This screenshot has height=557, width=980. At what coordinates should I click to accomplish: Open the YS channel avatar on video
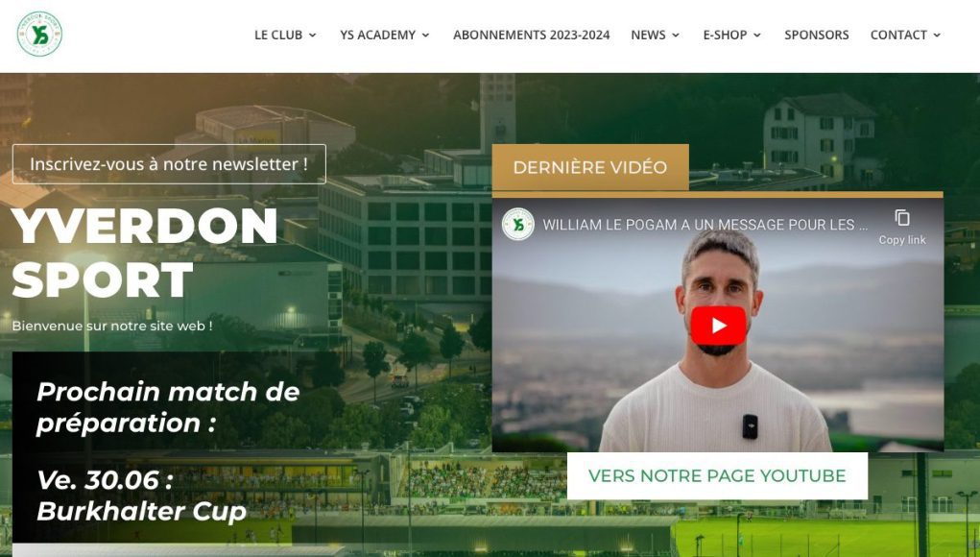point(517,225)
